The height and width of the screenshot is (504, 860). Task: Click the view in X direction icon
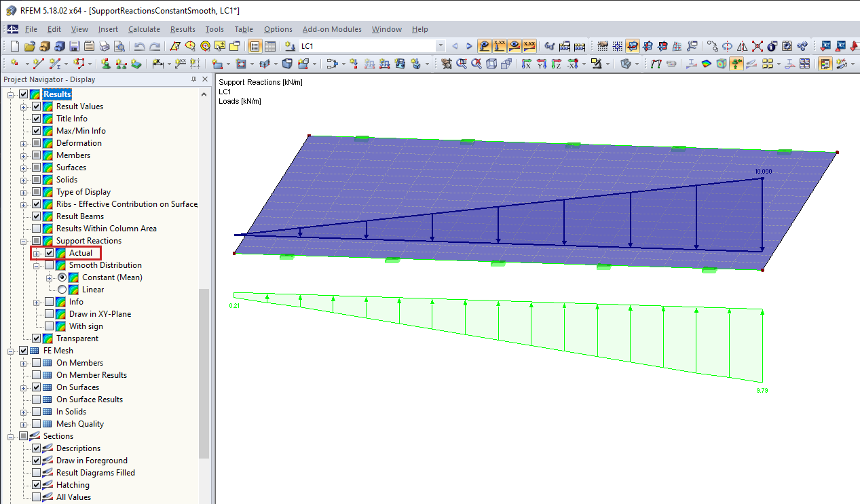[527, 64]
